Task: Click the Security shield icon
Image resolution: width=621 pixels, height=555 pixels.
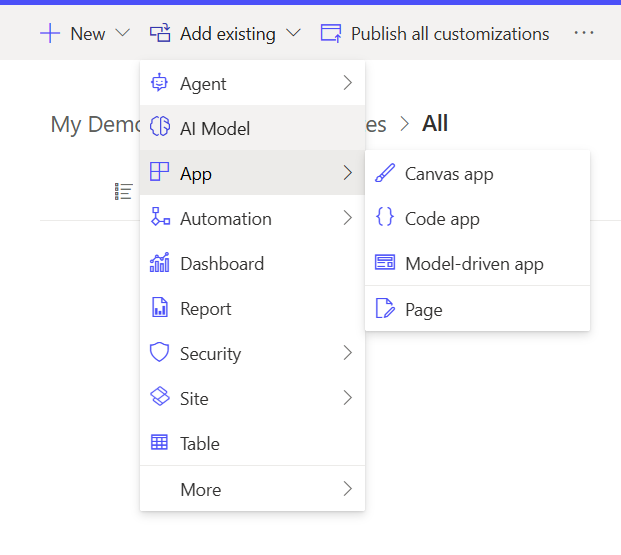Action: pos(159,352)
